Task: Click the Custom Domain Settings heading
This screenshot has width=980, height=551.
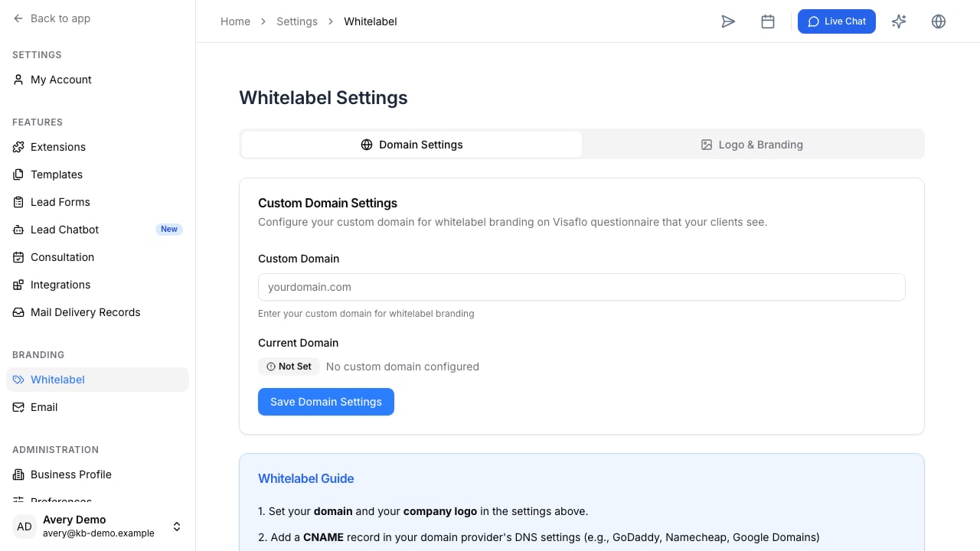Action: tap(328, 203)
